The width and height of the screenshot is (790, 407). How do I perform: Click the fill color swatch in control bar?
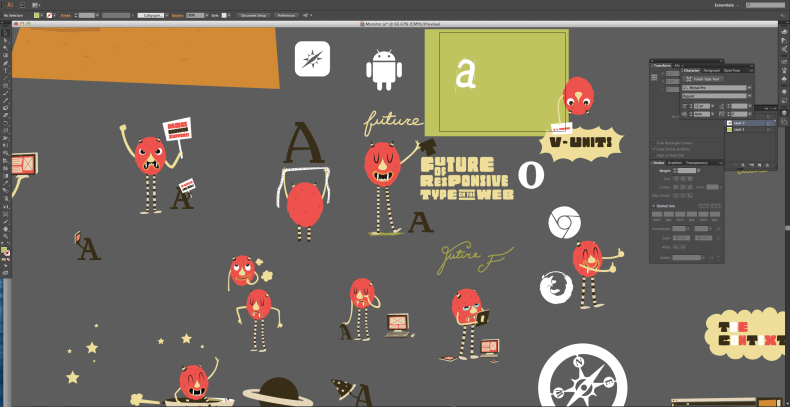(x=36, y=15)
